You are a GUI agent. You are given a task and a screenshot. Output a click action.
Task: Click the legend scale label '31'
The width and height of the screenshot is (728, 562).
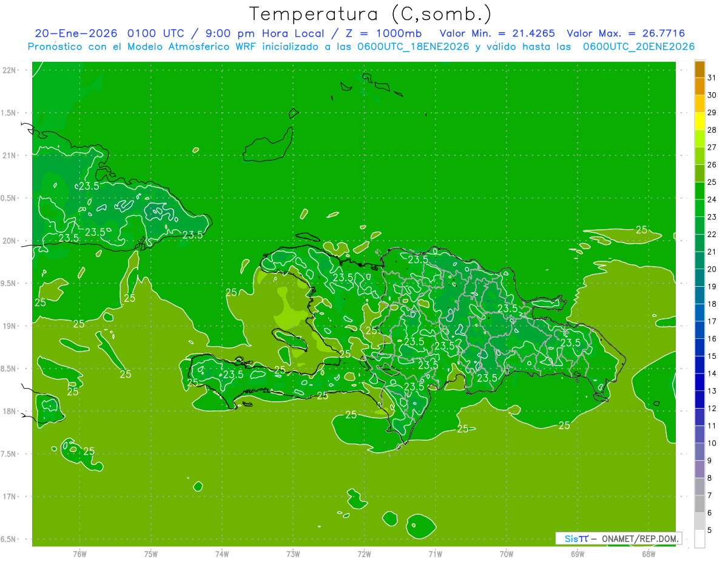712,78
